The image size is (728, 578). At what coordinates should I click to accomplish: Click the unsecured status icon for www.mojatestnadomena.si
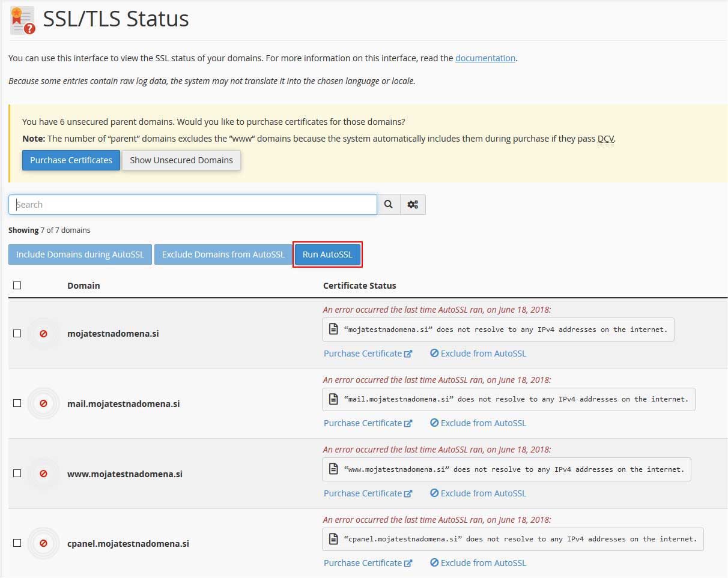(43, 474)
